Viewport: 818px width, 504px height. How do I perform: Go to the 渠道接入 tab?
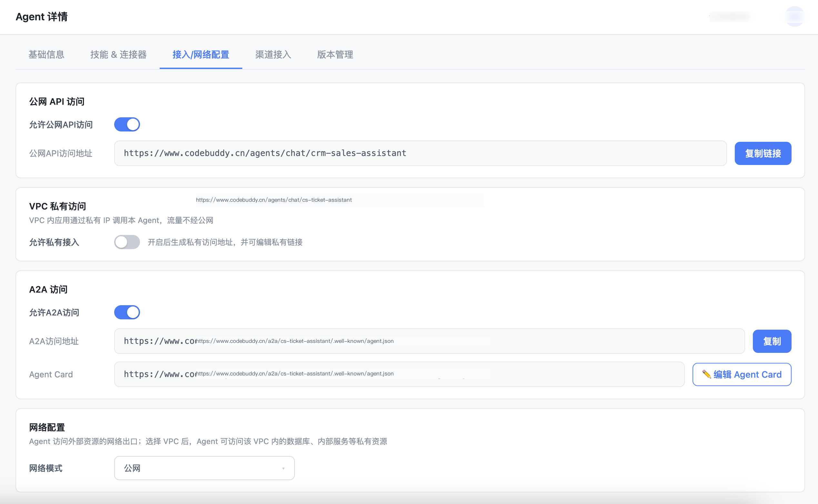[273, 54]
